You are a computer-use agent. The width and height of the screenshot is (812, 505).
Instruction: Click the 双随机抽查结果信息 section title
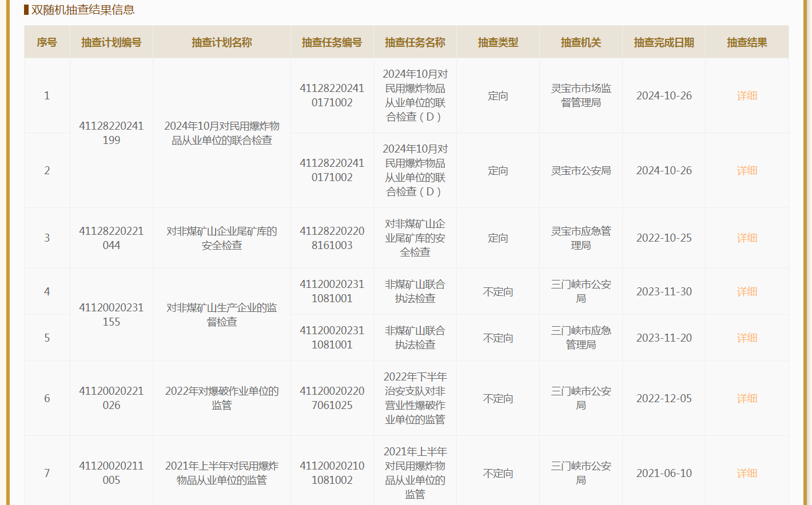coord(82,10)
